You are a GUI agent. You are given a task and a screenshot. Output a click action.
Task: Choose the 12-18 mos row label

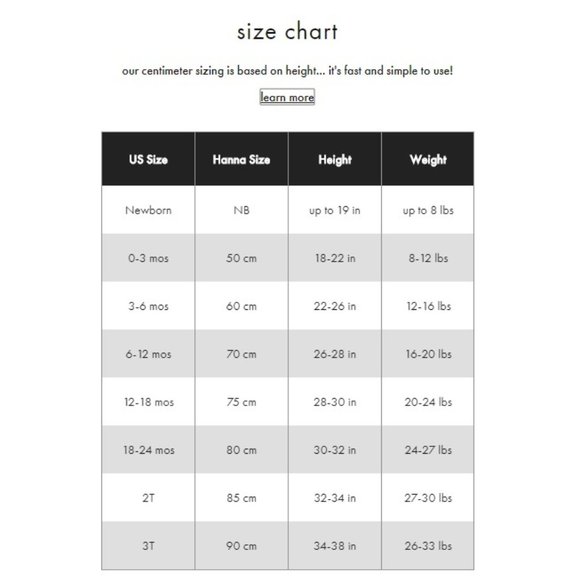pos(148,402)
